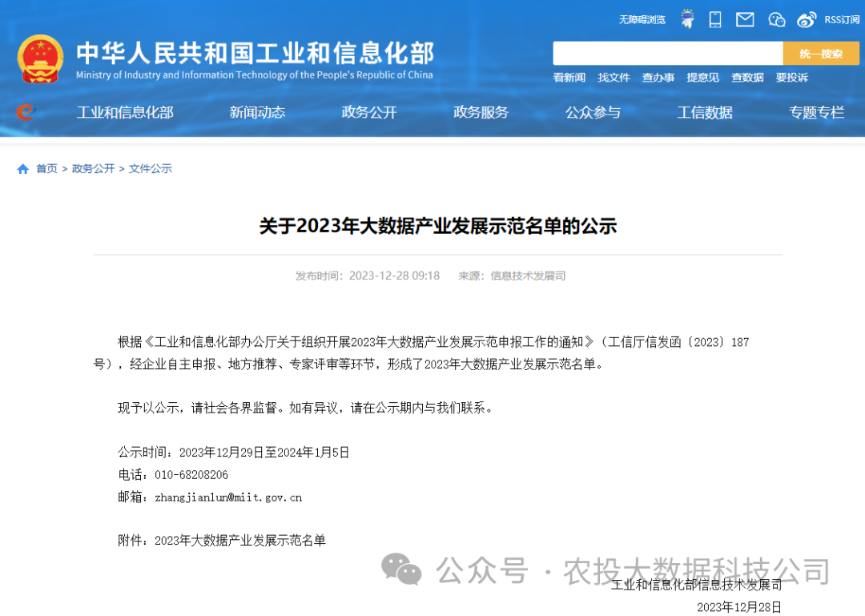Click the English ministry name subtitle
Viewport: 865px width, 616px height.
(x=255, y=75)
